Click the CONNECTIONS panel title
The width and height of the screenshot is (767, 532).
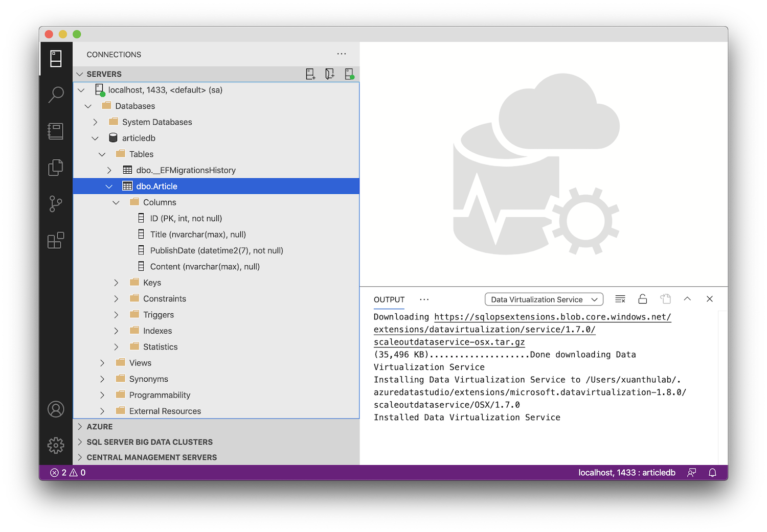(x=114, y=55)
